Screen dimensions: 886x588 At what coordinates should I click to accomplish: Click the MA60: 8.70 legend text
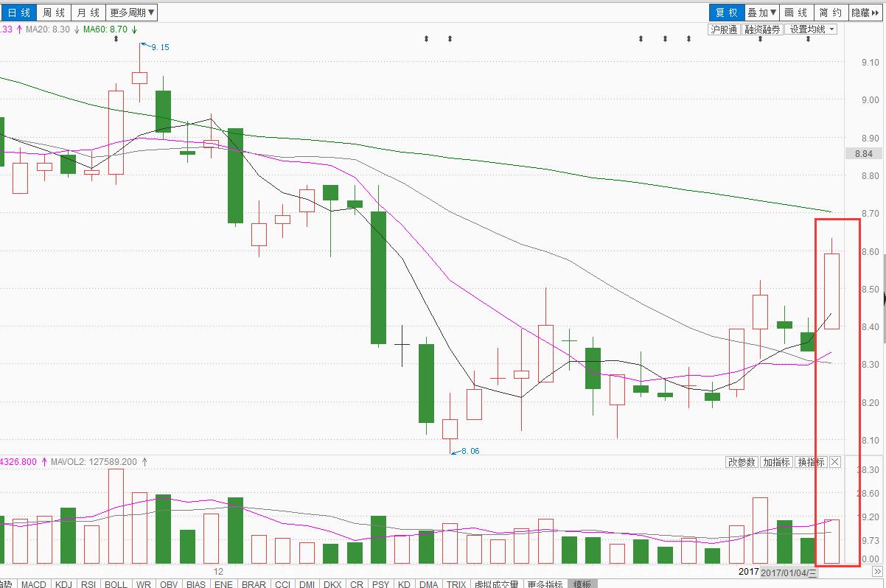coord(105,29)
